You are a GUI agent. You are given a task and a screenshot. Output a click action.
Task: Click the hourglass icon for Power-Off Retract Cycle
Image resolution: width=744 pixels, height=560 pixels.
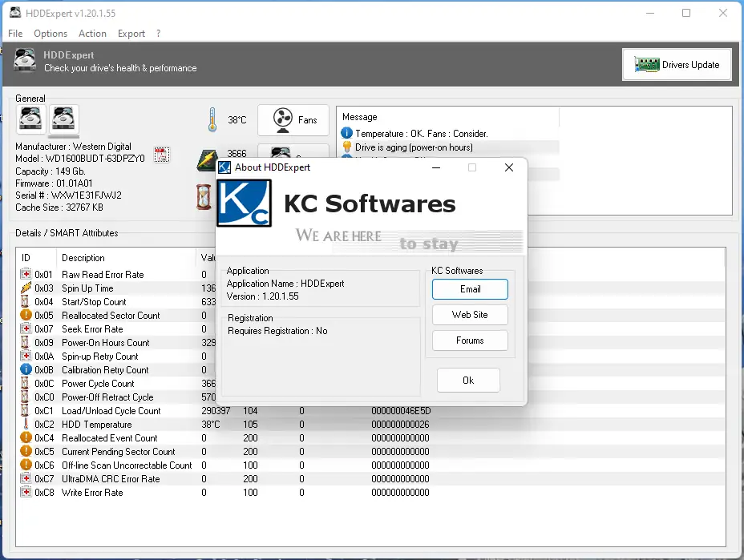click(x=25, y=397)
